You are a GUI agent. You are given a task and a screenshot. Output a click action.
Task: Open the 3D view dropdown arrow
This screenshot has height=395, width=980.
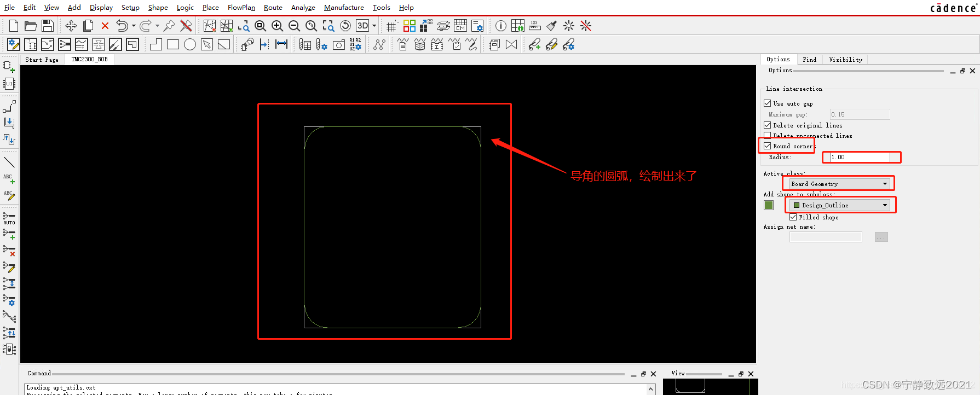click(x=374, y=26)
